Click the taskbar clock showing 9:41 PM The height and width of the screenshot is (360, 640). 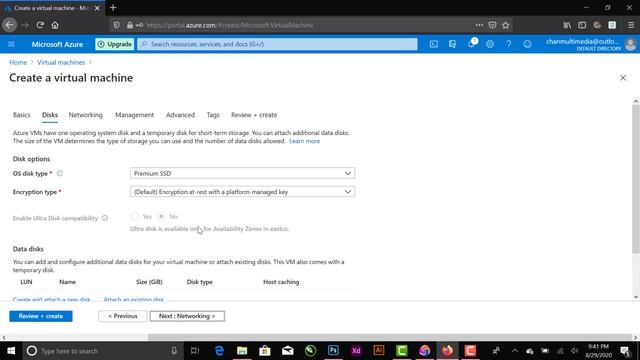click(599, 351)
